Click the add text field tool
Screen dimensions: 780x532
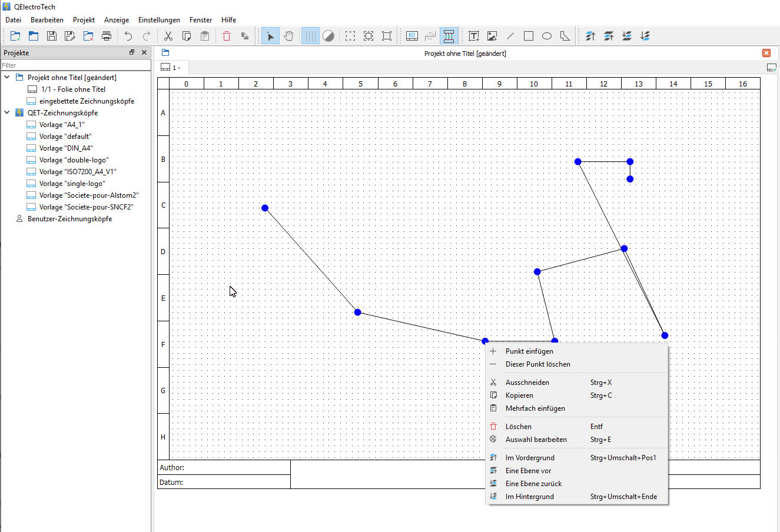[474, 36]
